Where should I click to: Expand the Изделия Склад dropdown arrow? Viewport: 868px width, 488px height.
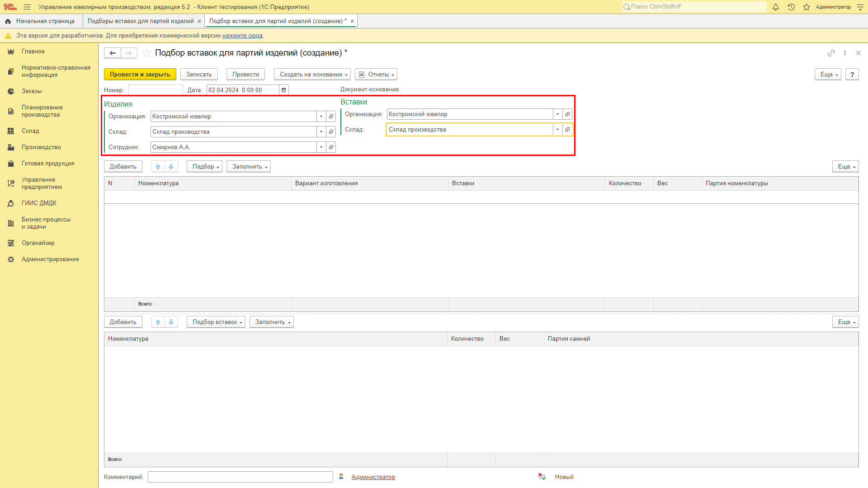[321, 132]
